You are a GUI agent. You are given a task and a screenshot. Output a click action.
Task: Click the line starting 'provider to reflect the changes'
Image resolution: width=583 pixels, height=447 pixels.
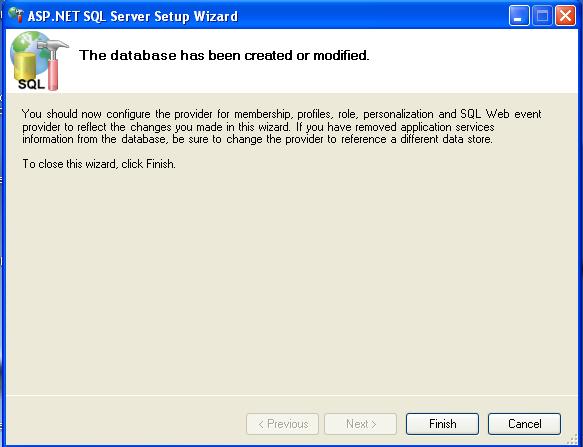click(x=258, y=127)
